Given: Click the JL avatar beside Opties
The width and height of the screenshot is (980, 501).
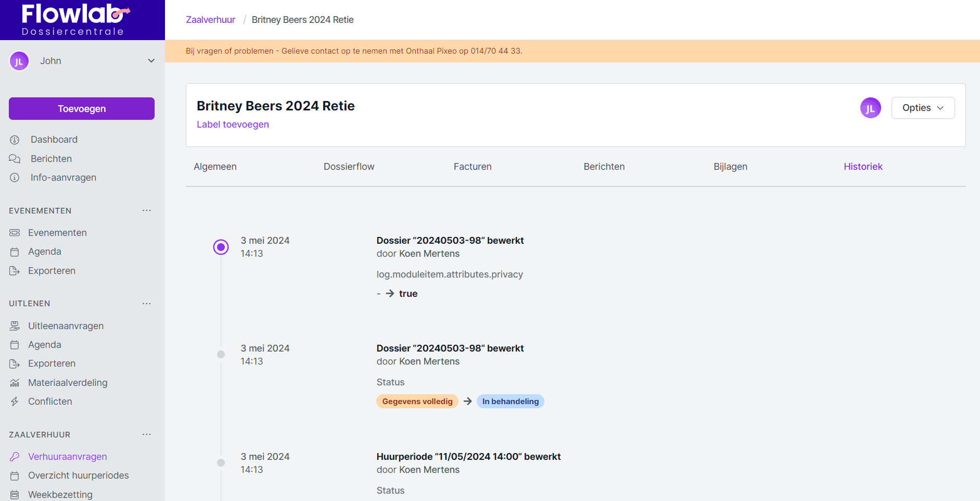Looking at the screenshot, I should tap(870, 108).
